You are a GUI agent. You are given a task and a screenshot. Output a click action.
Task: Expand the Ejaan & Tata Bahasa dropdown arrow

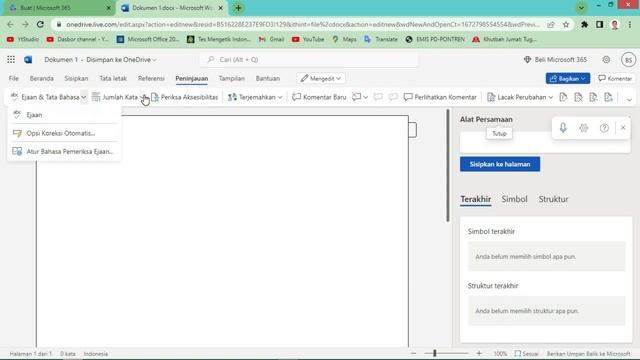[84, 97]
